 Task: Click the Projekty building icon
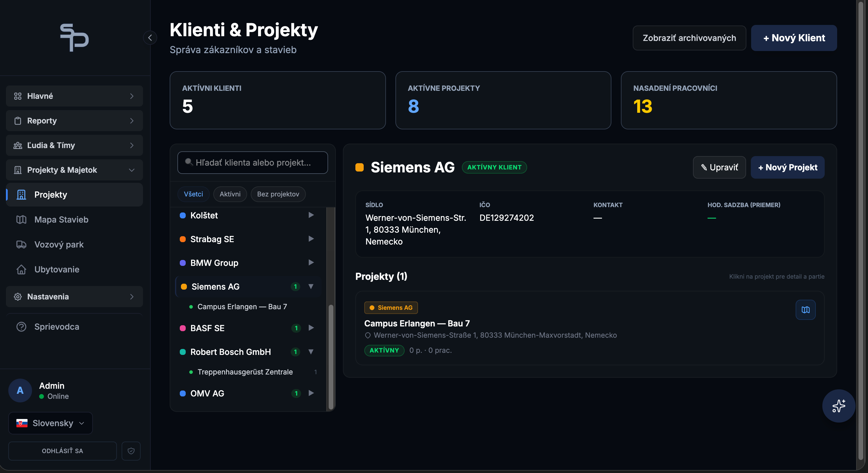click(x=21, y=195)
